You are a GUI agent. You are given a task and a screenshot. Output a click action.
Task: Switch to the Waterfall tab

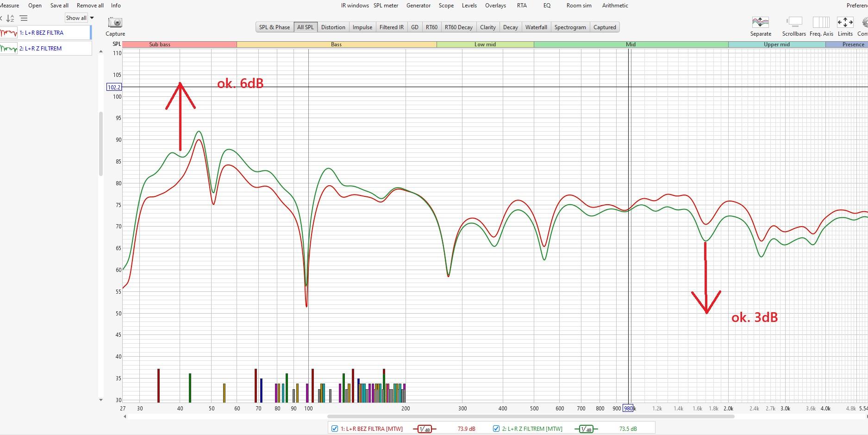coord(536,27)
